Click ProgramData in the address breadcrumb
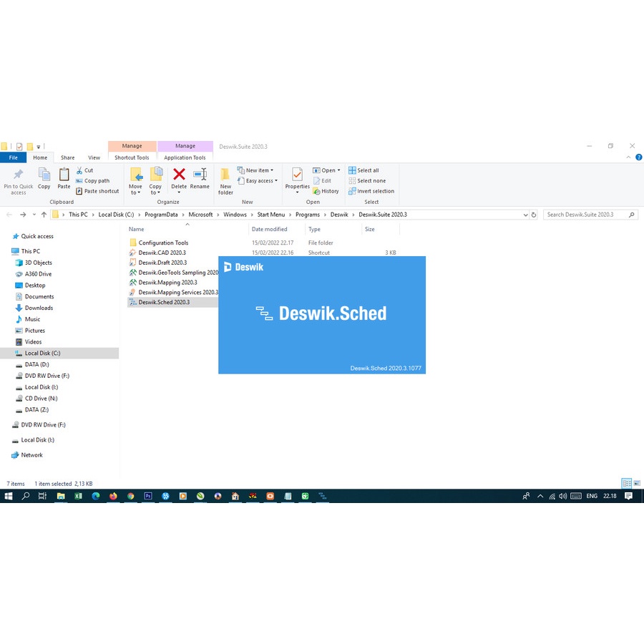 pyautogui.click(x=161, y=215)
